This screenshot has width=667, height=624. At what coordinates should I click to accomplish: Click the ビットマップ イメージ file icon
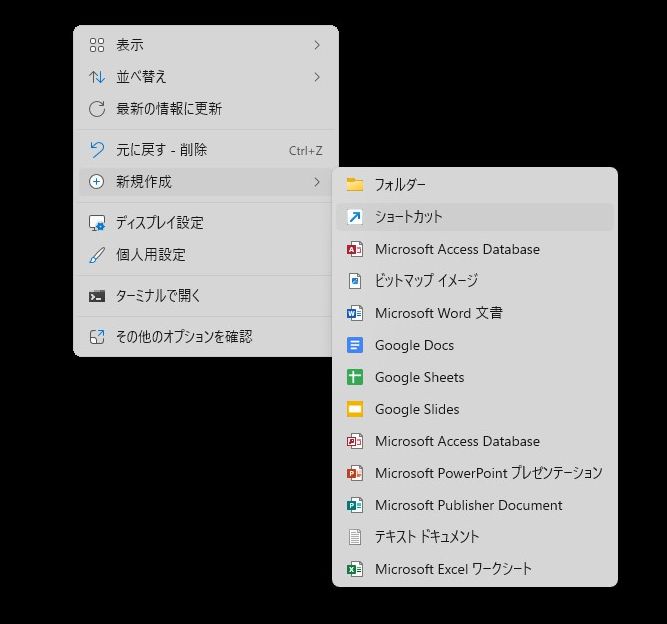click(x=354, y=281)
